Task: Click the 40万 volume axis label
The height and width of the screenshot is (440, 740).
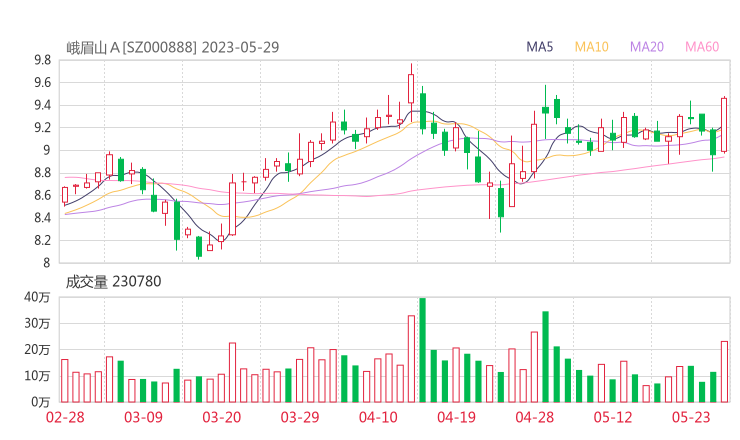Action: pos(37,297)
